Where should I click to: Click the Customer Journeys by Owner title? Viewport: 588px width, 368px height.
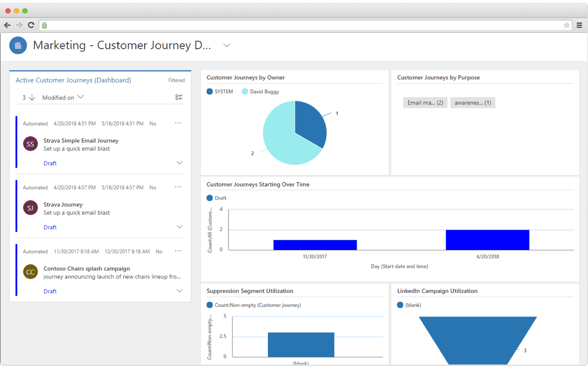[x=245, y=78]
